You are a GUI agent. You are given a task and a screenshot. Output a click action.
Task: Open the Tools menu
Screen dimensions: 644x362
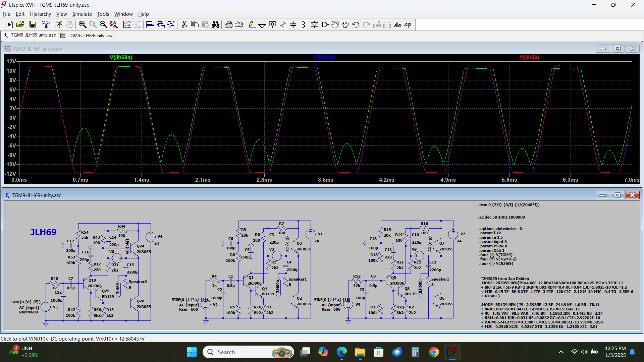point(103,14)
